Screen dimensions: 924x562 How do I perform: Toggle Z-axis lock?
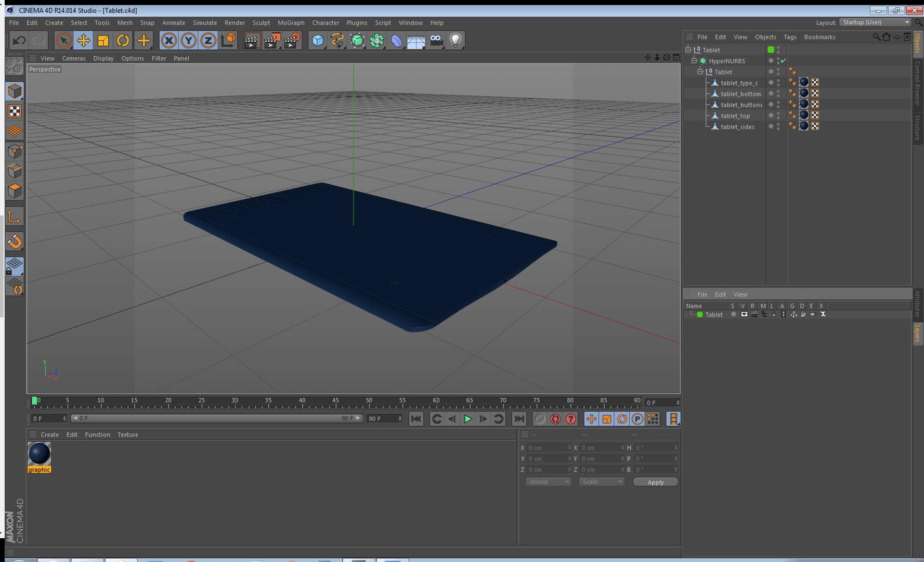(x=208, y=40)
